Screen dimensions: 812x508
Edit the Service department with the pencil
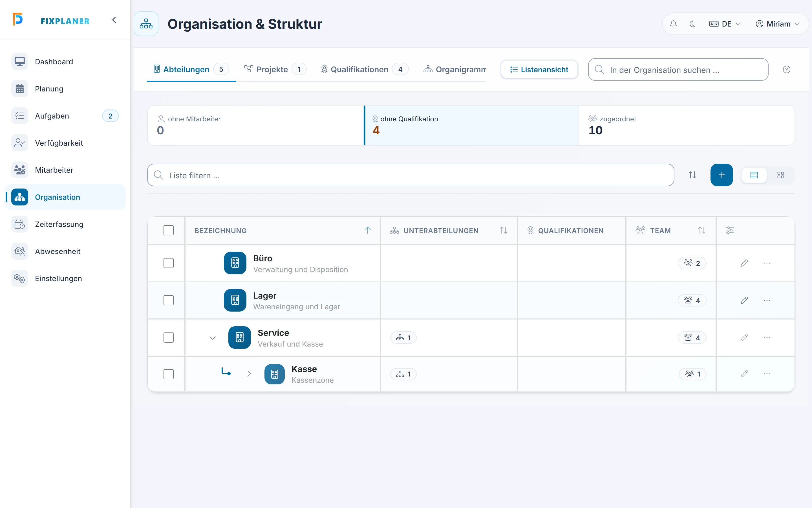(744, 338)
